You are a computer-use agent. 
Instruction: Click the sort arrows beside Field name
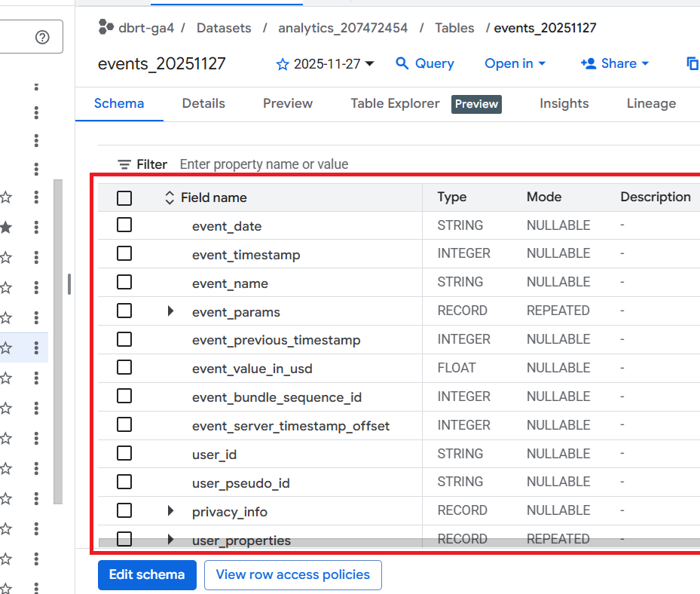[170, 197]
